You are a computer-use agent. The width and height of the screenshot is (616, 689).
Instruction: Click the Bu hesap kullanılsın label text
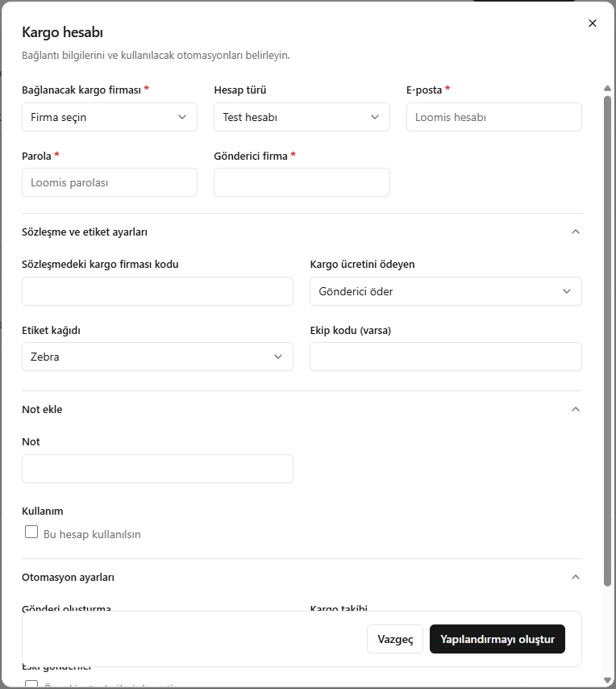(92, 534)
